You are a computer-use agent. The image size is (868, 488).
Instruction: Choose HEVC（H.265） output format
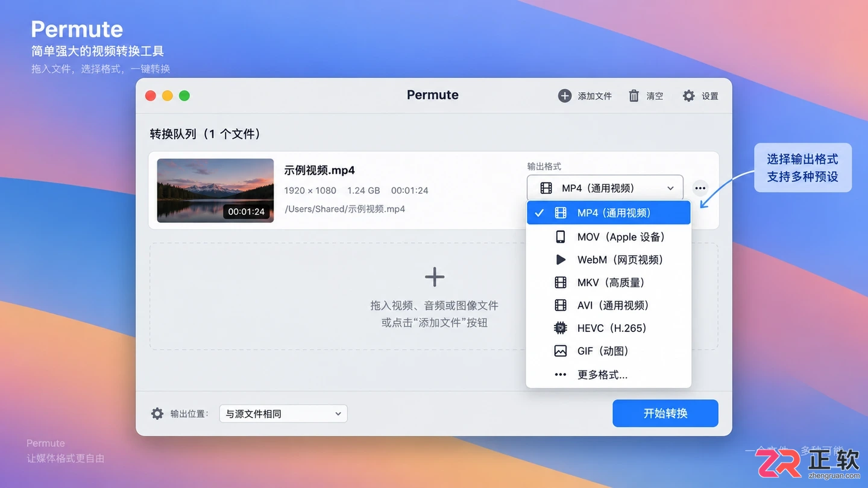(609, 328)
